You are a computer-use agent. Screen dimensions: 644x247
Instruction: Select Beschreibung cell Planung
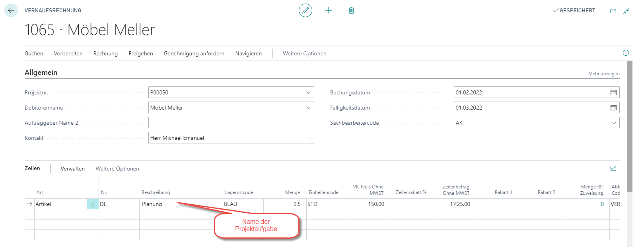coord(181,204)
